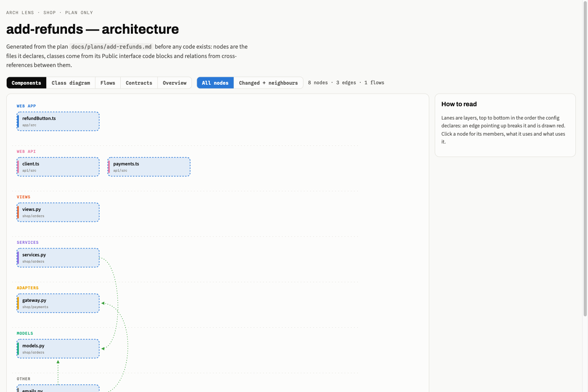Click the 'ADAPTERS' lane label
Screen dimensions: 588x392
point(28,288)
